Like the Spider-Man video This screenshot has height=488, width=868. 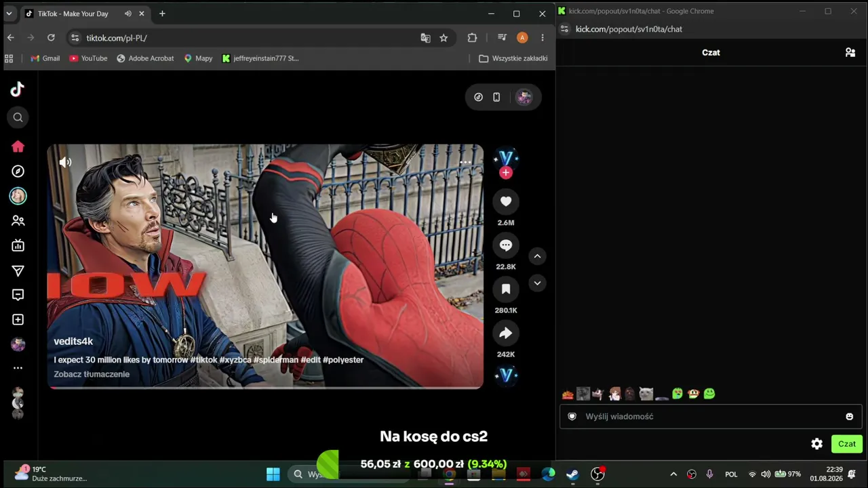pyautogui.click(x=506, y=201)
